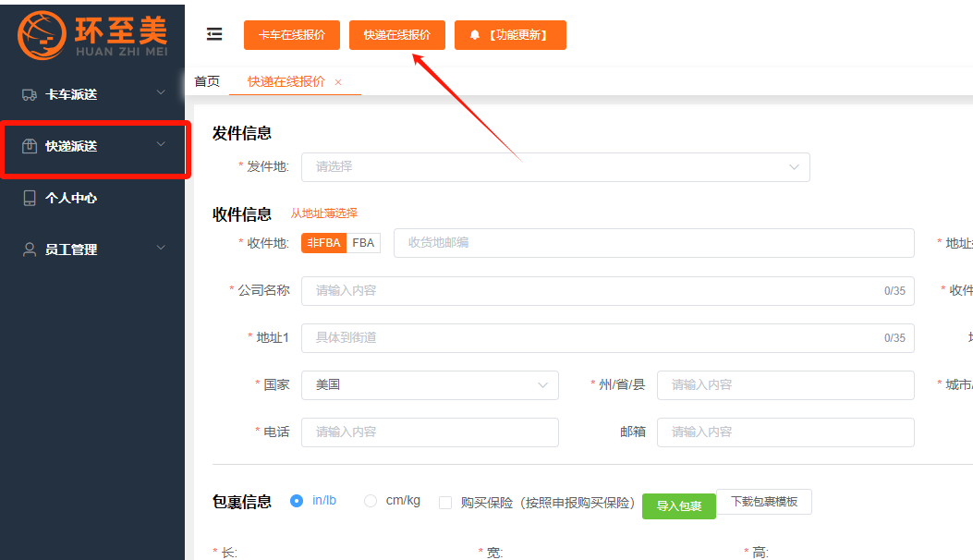Switch to FBA address type
973x560 pixels.
(363, 243)
